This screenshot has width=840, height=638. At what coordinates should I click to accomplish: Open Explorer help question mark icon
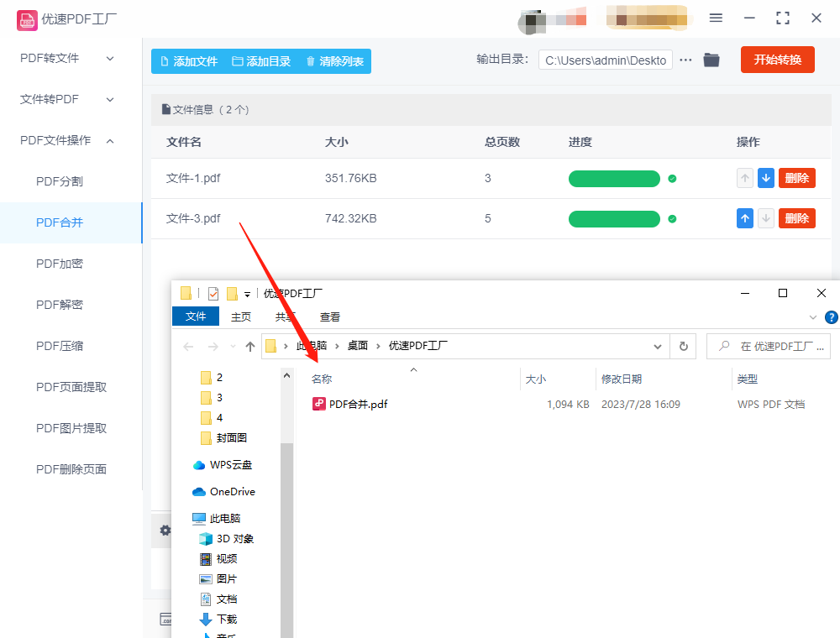832,317
